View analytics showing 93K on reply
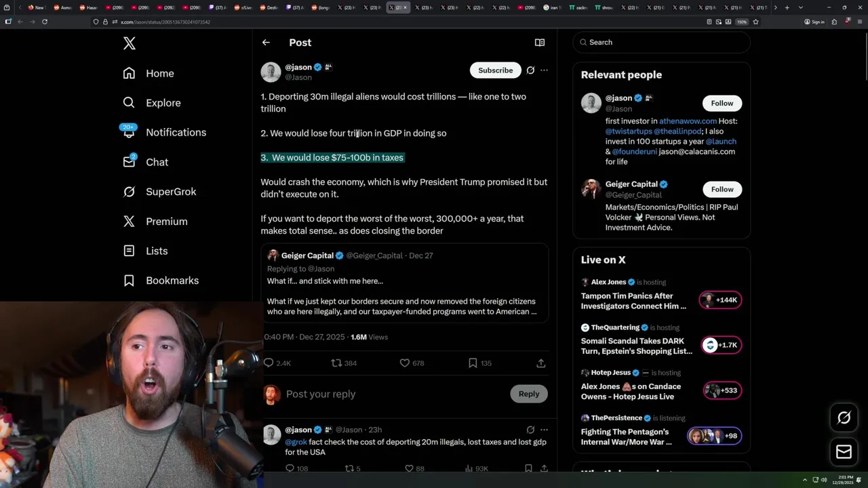This screenshot has width=868, height=488. pyautogui.click(x=477, y=468)
